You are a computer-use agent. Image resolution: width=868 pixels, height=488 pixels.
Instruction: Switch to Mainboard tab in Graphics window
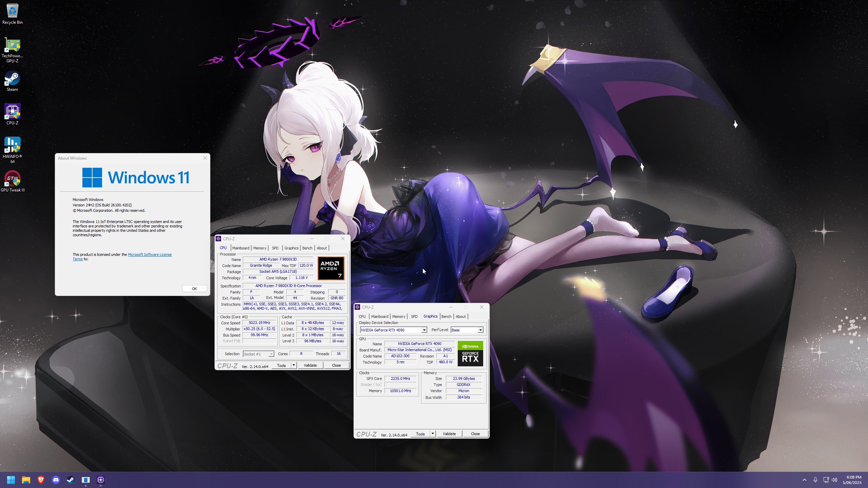(x=380, y=317)
